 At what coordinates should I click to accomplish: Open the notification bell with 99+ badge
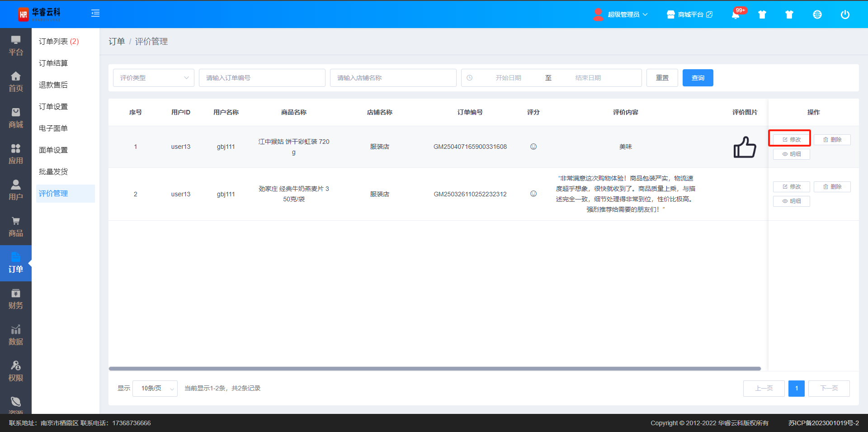(x=736, y=14)
